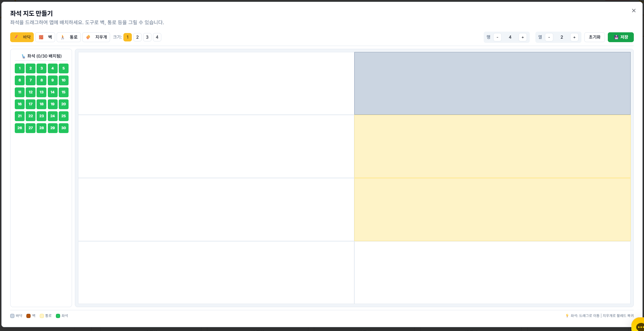This screenshot has height=331, width=644.
Task: Decrease the 열 column count
Action: (x=549, y=37)
